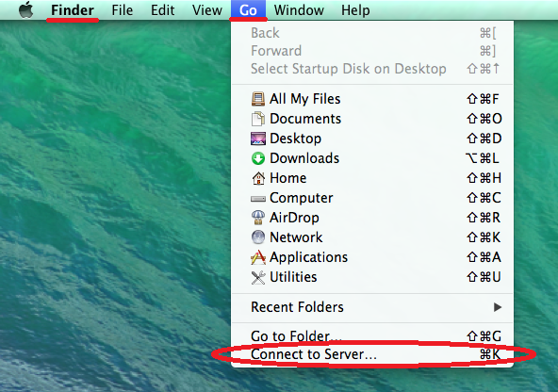Click the Utilities tools icon
The image size is (558, 392).
click(x=258, y=277)
